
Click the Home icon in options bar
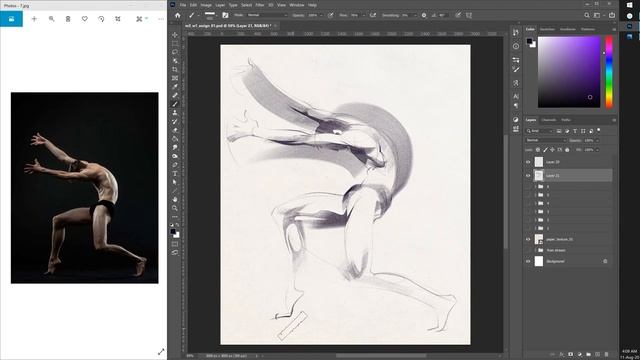click(178, 16)
